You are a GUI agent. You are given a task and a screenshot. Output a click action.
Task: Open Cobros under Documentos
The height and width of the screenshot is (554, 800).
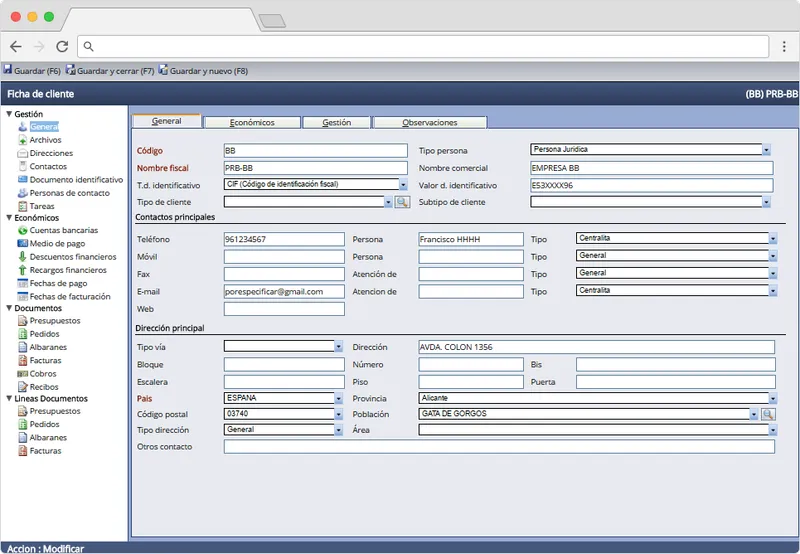43,373
